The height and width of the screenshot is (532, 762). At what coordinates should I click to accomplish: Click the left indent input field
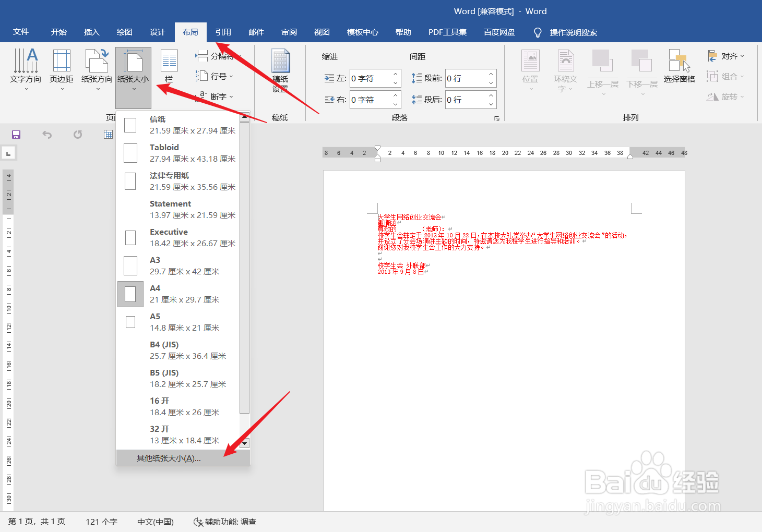click(371, 78)
